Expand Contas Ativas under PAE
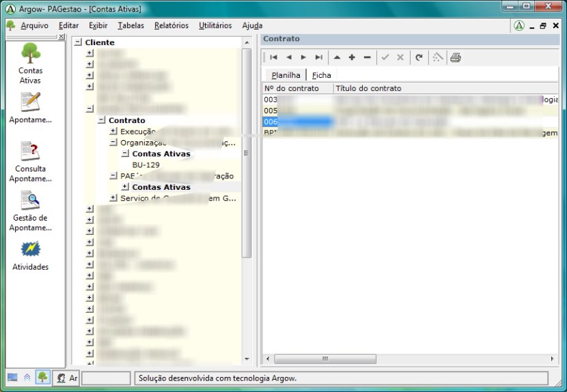The image size is (567, 392). point(125,187)
